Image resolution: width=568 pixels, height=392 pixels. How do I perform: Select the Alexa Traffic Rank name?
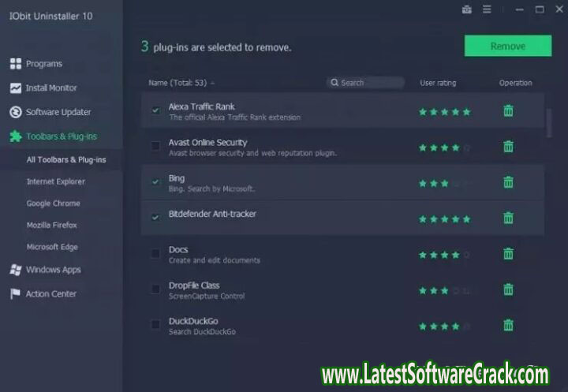tap(201, 106)
